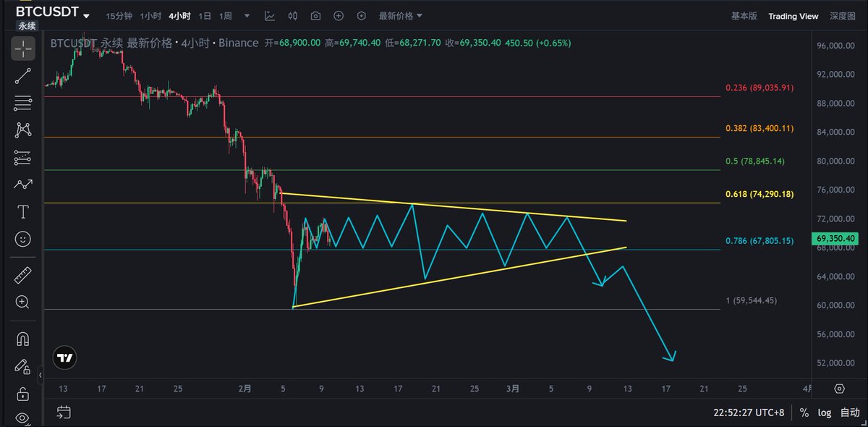
Task: Open the technical indicators chart icon
Action: (270, 15)
